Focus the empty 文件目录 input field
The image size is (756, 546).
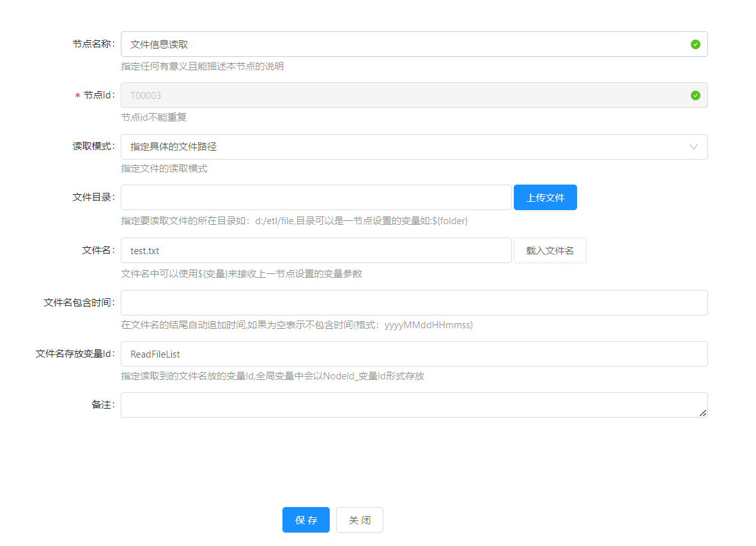click(316, 198)
